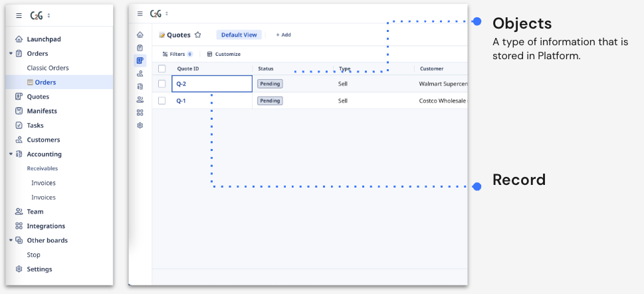Open the Q-1 quote record

(x=181, y=100)
